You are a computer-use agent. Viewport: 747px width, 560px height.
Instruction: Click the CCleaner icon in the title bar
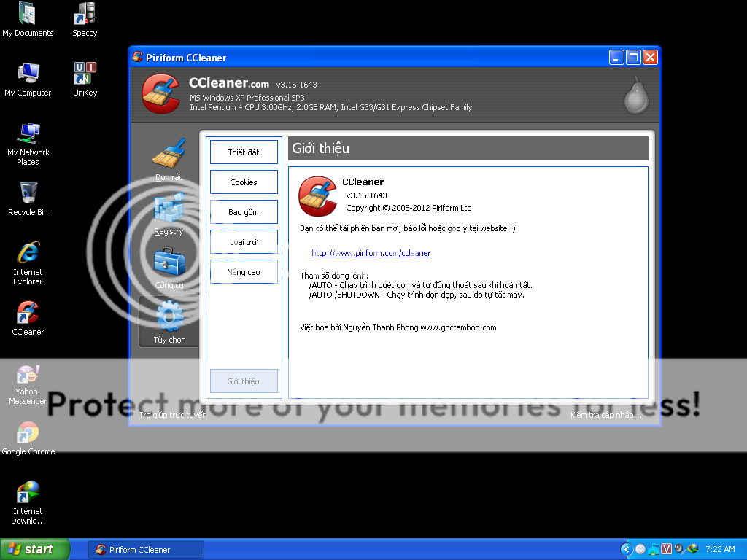138,57
